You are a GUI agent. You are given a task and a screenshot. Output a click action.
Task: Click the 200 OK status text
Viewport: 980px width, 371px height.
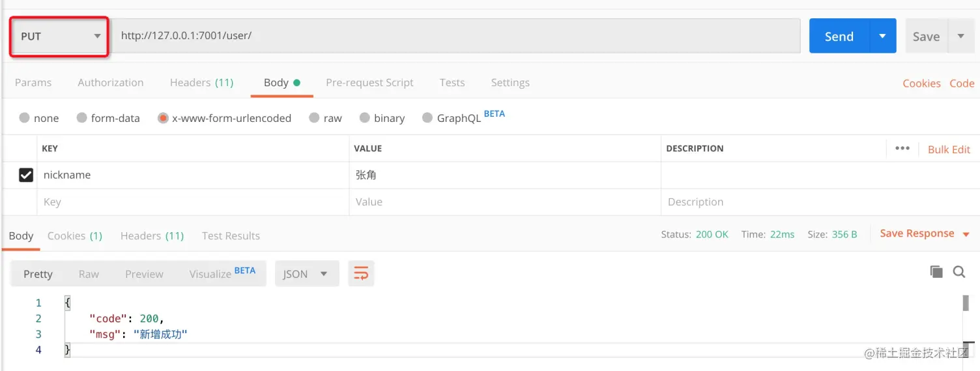712,234
